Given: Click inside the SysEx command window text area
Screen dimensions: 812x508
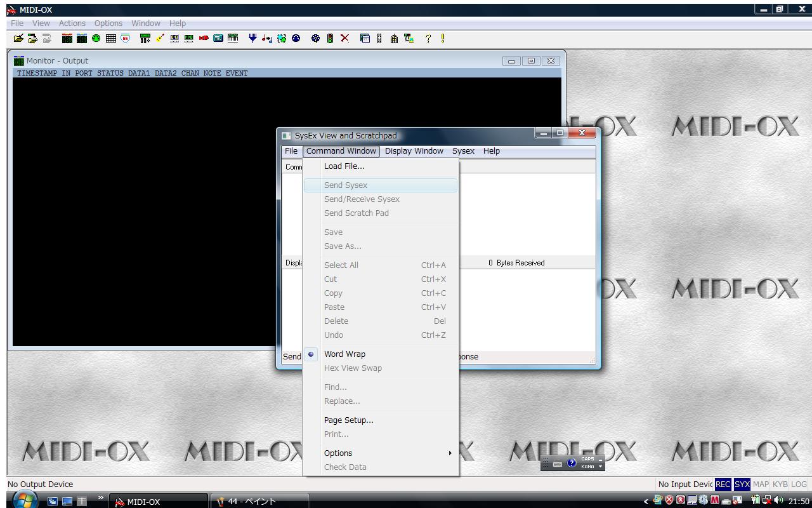Looking at the screenshot, I should 527,214.
